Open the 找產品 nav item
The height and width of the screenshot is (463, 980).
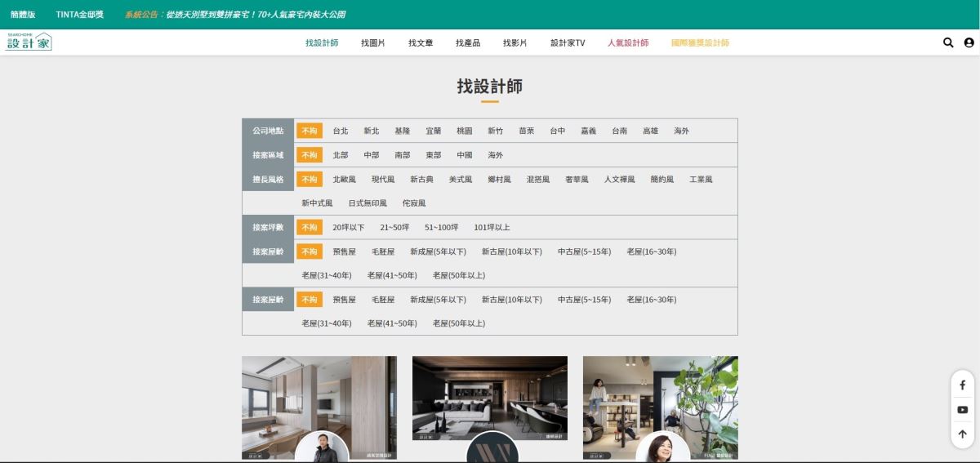[468, 42]
